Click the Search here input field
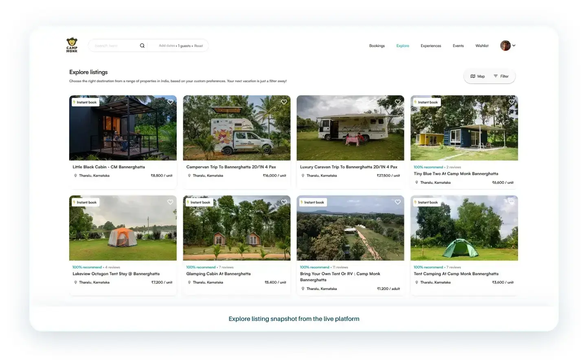 pos(114,46)
